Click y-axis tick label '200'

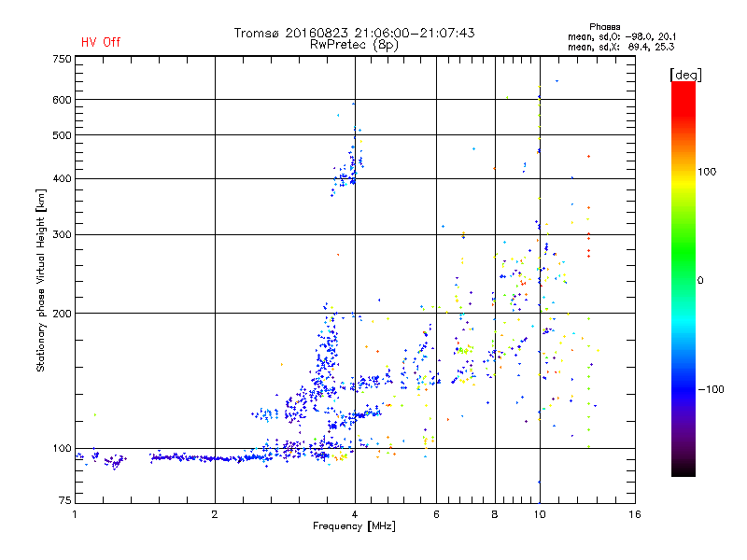click(x=62, y=314)
